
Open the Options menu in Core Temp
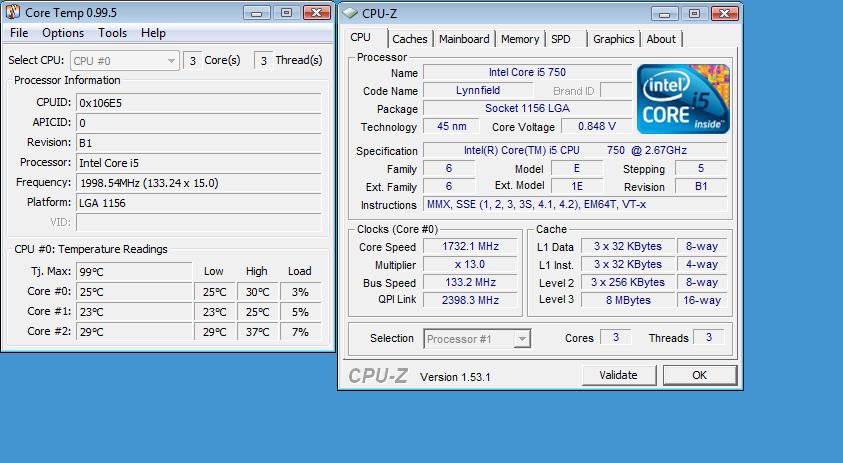point(63,33)
